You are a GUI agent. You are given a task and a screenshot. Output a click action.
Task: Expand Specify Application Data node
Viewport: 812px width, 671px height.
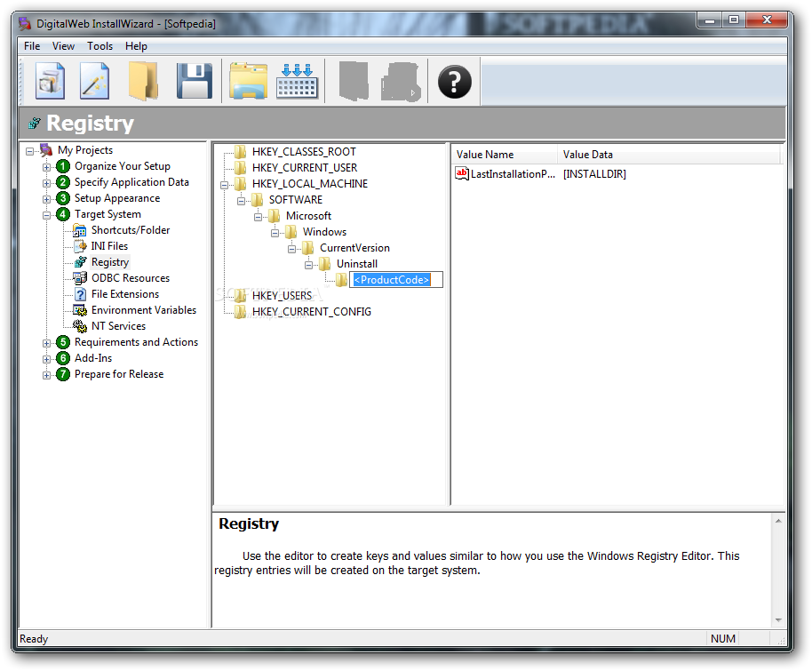pos(46,184)
